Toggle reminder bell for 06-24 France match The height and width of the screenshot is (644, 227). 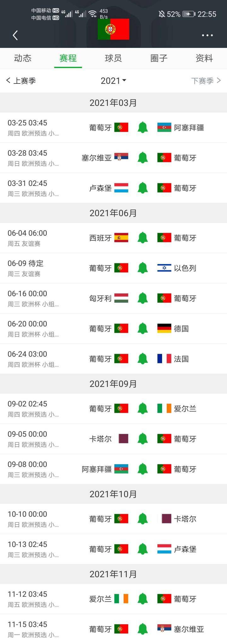[143, 359]
